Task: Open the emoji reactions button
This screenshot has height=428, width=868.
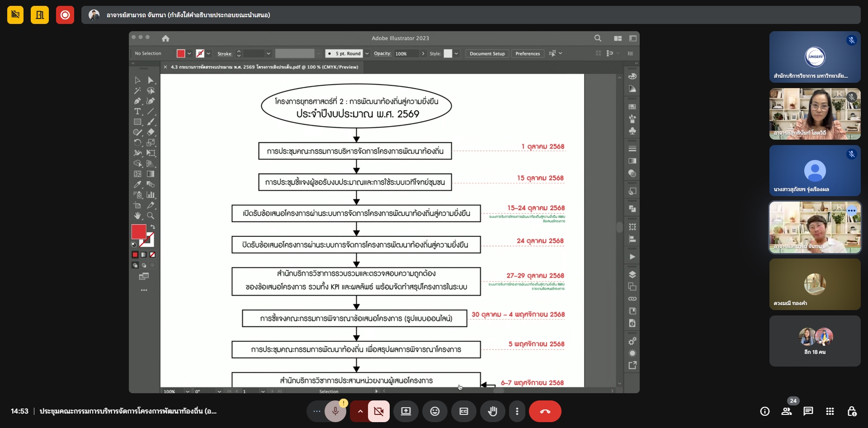Action: pyautogui.click(x=435, y=411)
